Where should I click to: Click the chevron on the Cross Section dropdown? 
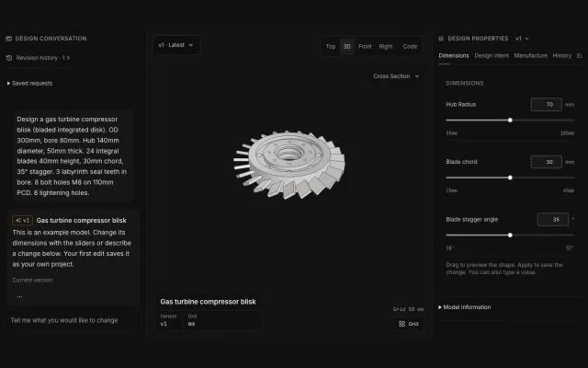(x=417, y=76)
